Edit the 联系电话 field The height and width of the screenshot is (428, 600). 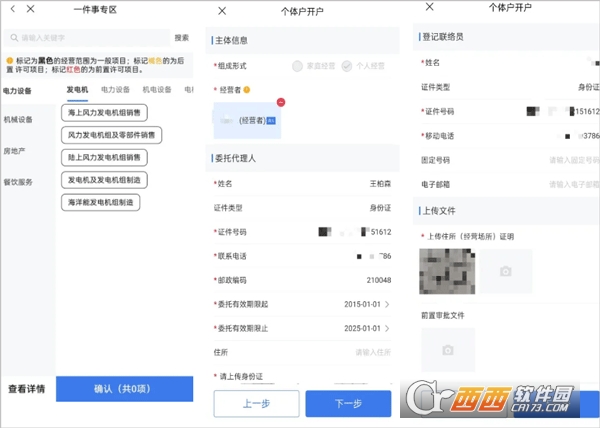(302, 256)
